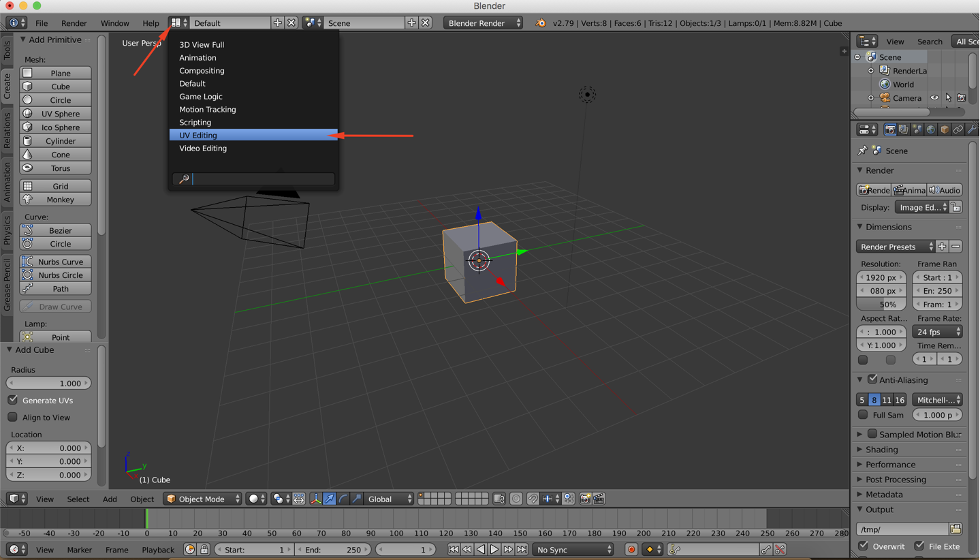Select the scale manipulator icon
Image resolution: width=980 pixels, height=560 pixels.
pyautogui.click(x=357, y=499)
